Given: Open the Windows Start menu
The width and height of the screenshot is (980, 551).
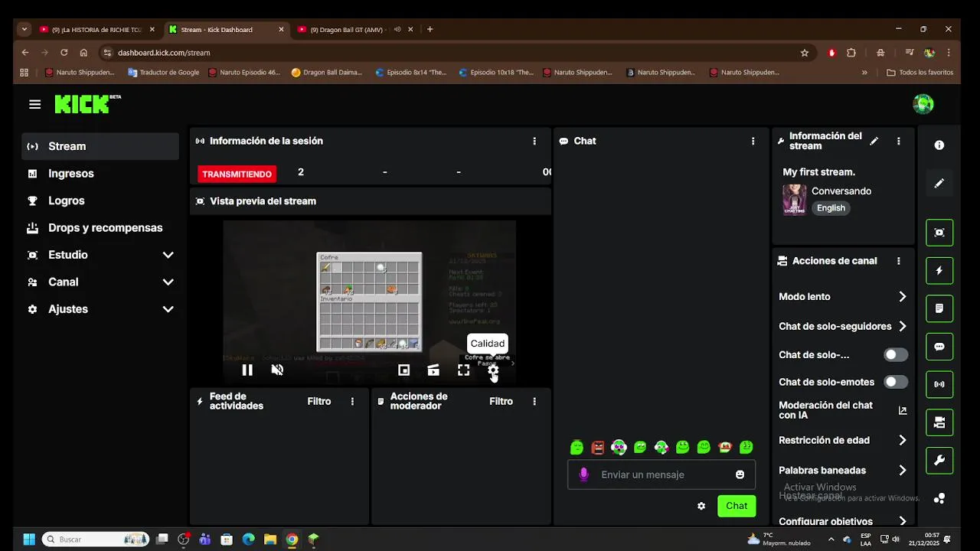Looking at the screenshot, I should pyautogui.click(x=29, y=540).
